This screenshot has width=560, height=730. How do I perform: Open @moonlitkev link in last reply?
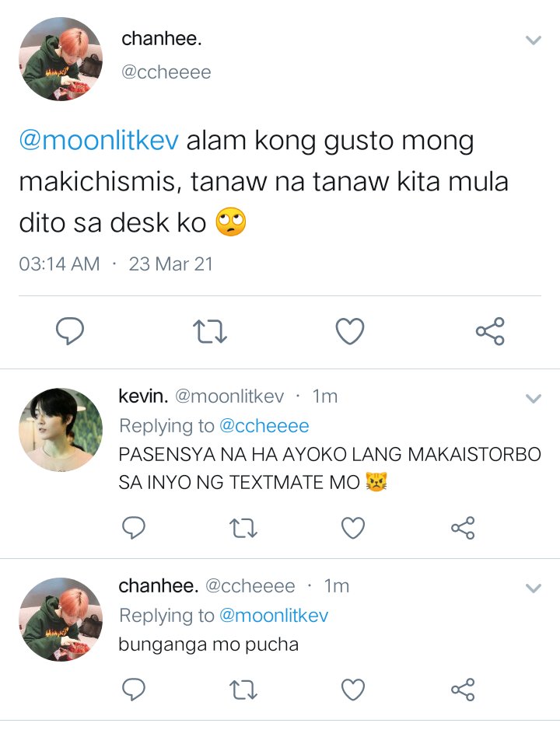(274, 616)
